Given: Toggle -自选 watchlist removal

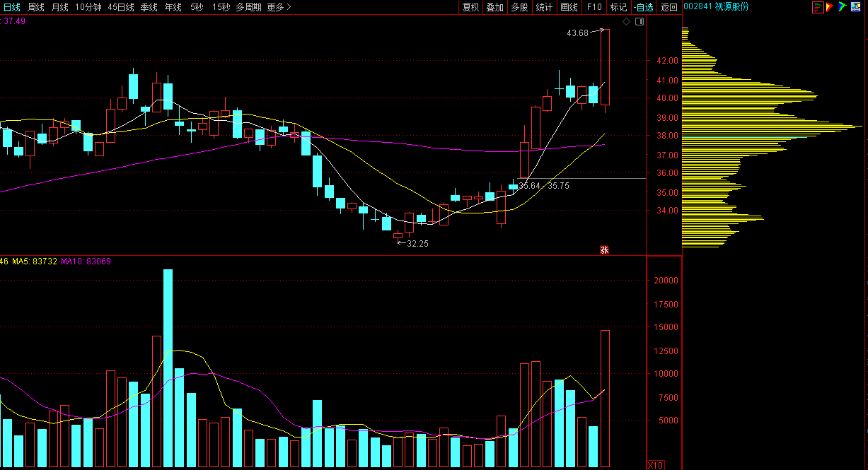Looking at the screenshot, I should pyautogui.click(x=644, y=7).
